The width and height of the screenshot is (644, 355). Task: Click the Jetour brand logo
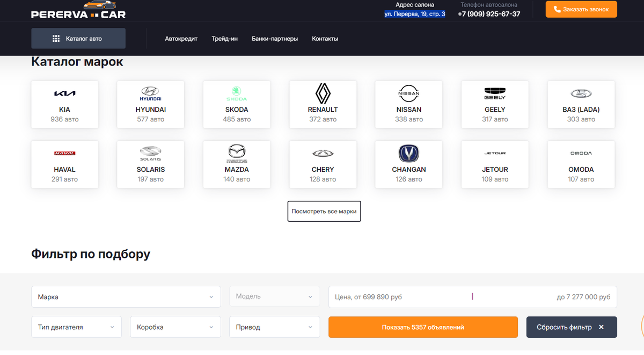tap(495, 154)
